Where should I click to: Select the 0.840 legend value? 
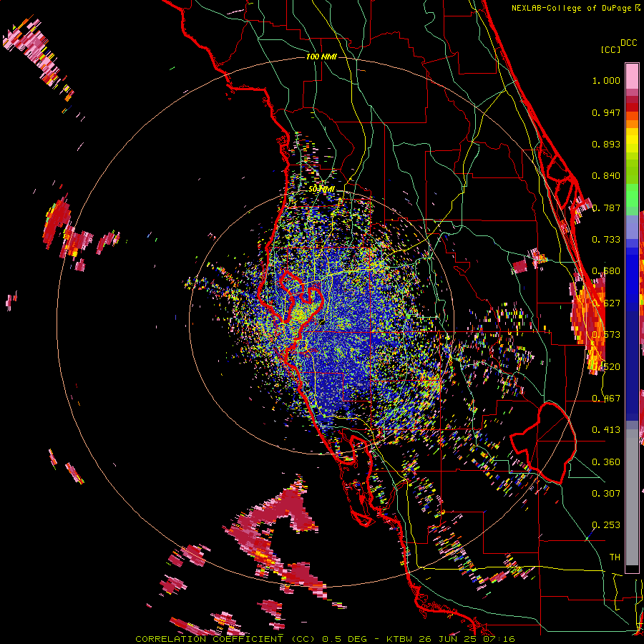coord(606,176)
